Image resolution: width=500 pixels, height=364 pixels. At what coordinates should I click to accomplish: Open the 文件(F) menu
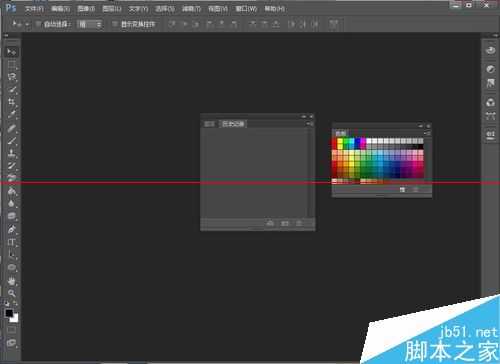point(34,9)
